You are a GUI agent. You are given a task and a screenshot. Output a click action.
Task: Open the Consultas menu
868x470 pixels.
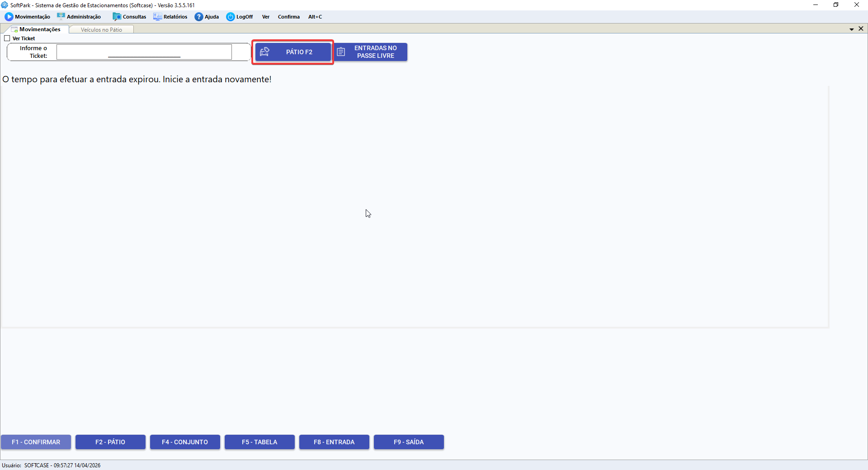pyautogui.click(x=129, y=17)
